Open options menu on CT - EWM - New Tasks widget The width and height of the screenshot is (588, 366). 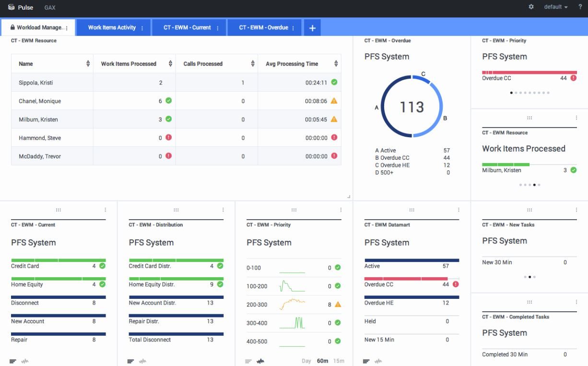pyautogui.click(x=576, y=210)
